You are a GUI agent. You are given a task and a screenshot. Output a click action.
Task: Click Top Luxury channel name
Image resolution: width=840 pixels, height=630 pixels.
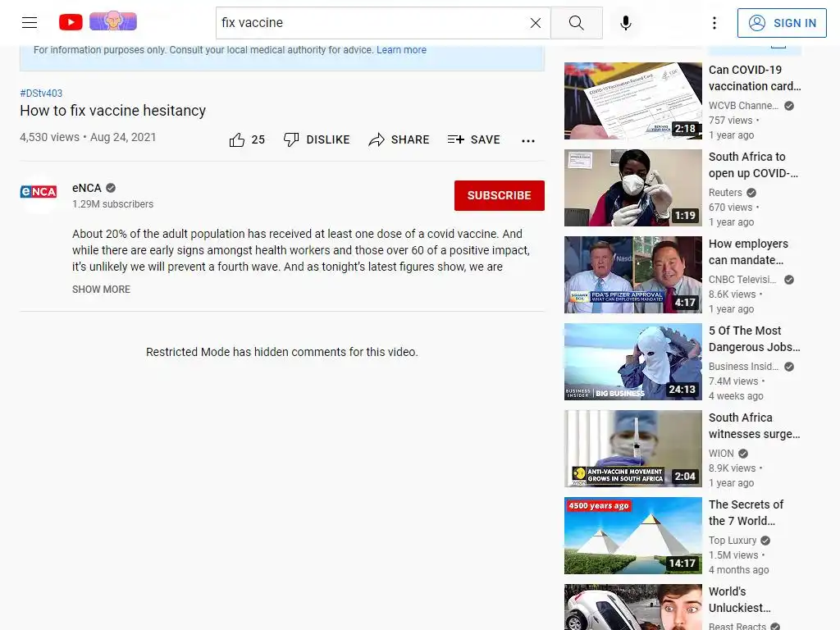click(x=733, y=540)
